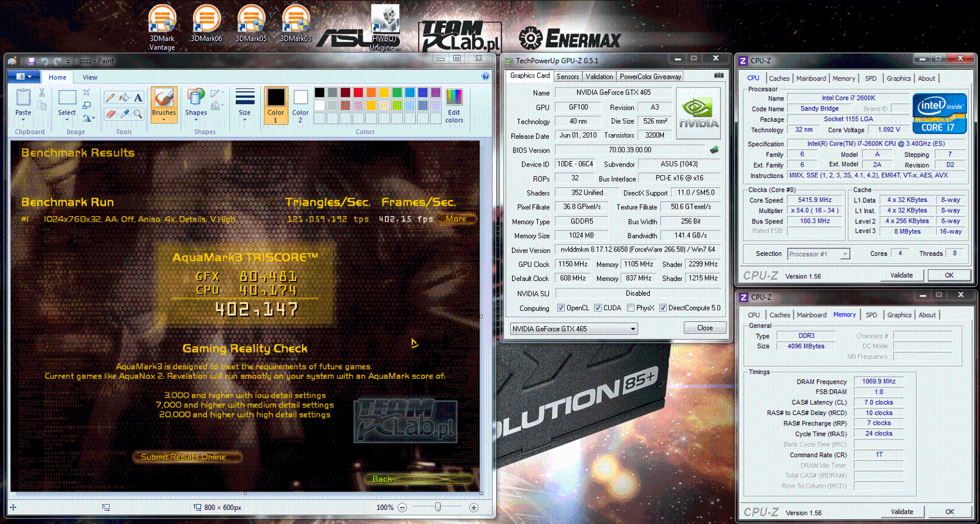Open the Mainboard tab in upper CPU-Z window

tap(811, 78)
